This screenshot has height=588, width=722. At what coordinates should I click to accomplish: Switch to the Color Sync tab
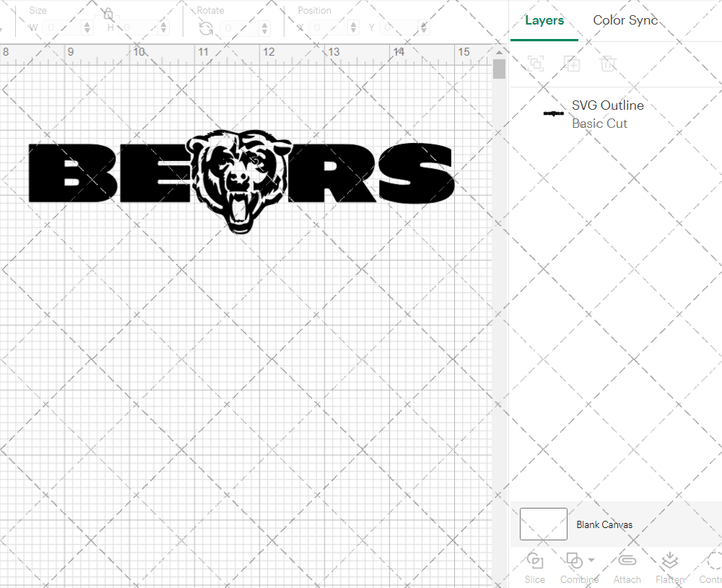click(x=625, y=20)
